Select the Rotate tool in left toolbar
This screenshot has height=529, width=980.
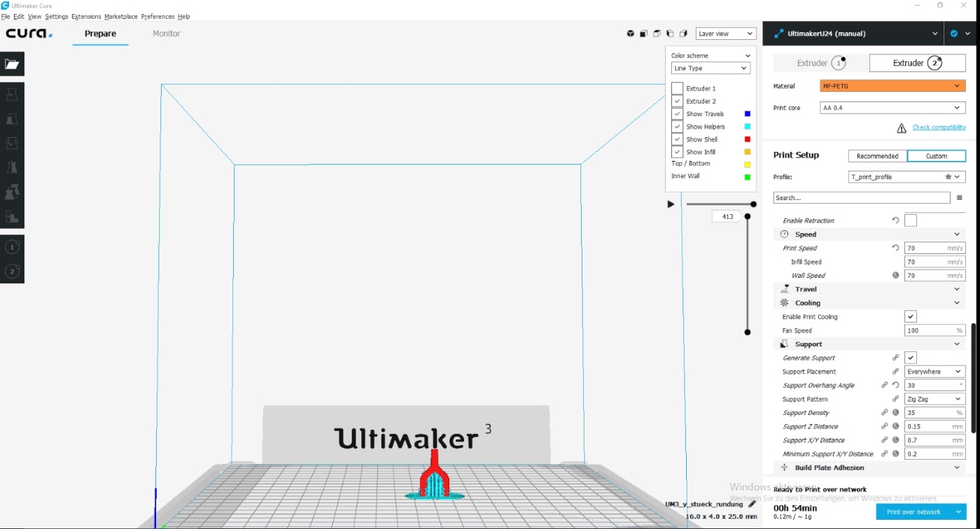12,143
